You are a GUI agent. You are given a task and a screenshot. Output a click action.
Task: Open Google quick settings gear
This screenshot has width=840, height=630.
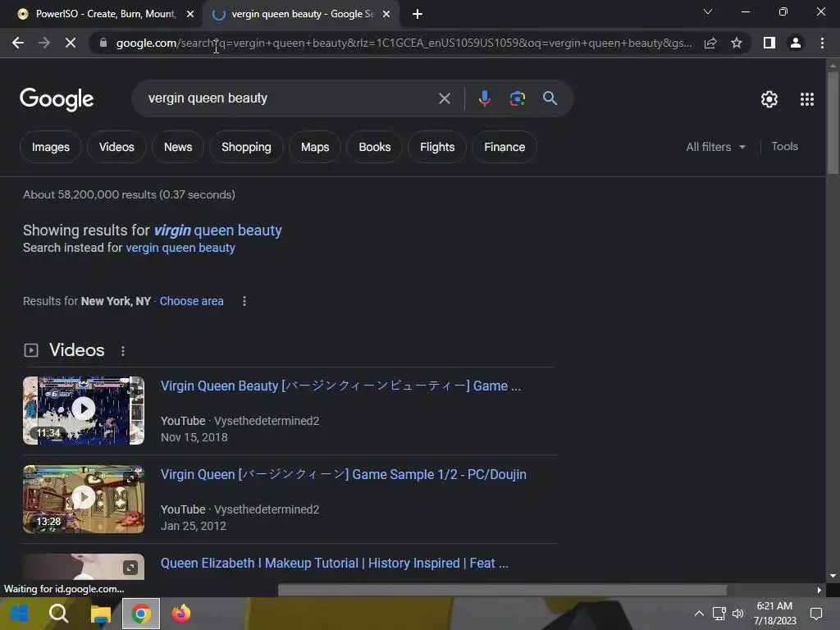coord(769,99)
